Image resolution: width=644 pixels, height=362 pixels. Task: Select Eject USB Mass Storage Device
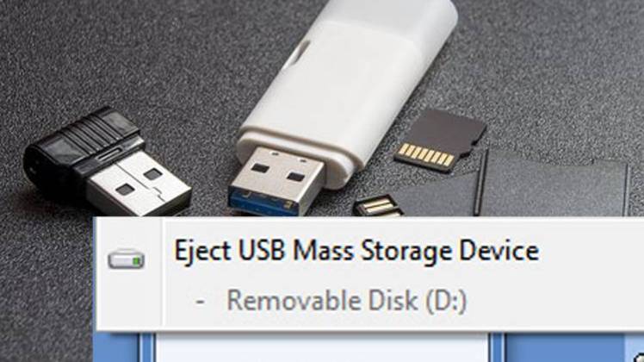pyautogui.click(x=356, y=251)
